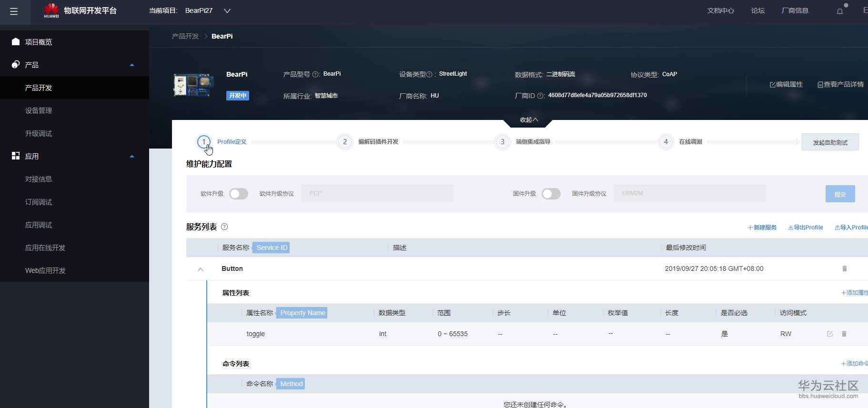868x408 pixels.
Task: Edit the toggle property via pencil icon
Action: pyautogui.click(x=830, y=334)
